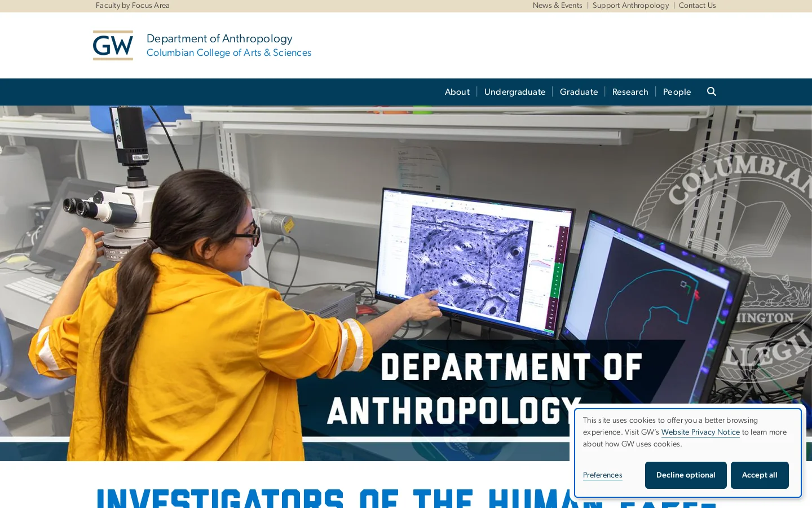
Task: Click the Department of Anthropology hero banner
Action: (x=406, y=283)
